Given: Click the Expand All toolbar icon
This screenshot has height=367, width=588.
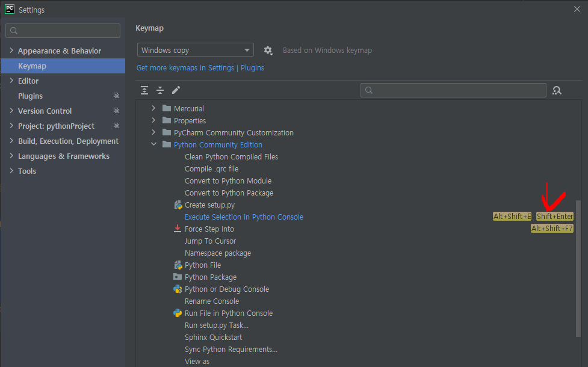Looking at the screenshot, I should coord(144,90).
